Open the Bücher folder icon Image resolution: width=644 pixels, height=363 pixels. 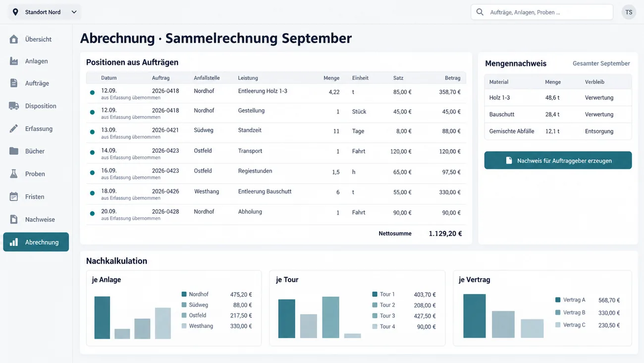[x=14, y=151]
